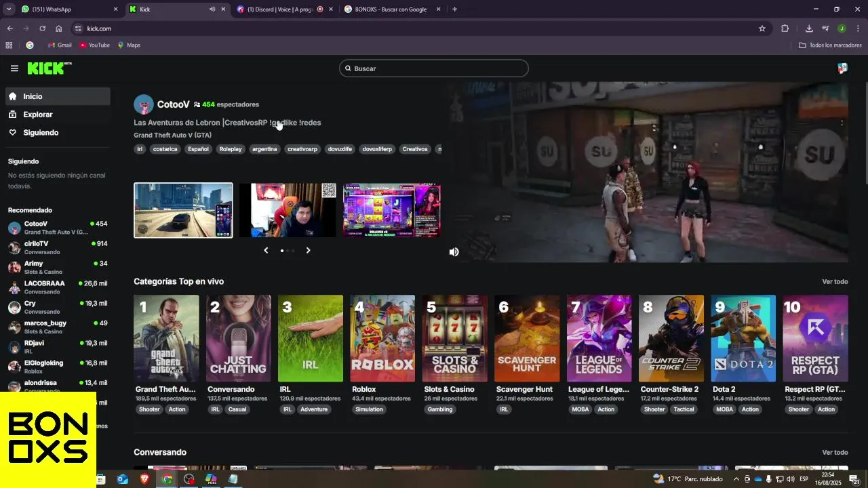
Task: Click the Gambling tag under Slots & Casino
Action: pyautogui.click(x=440, y=409)
